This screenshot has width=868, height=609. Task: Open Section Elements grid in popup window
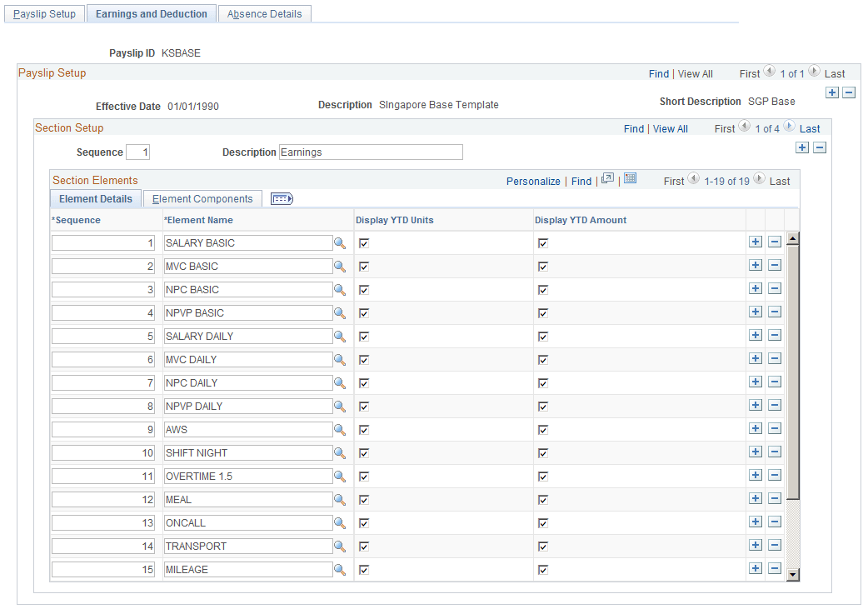point(608,180)
